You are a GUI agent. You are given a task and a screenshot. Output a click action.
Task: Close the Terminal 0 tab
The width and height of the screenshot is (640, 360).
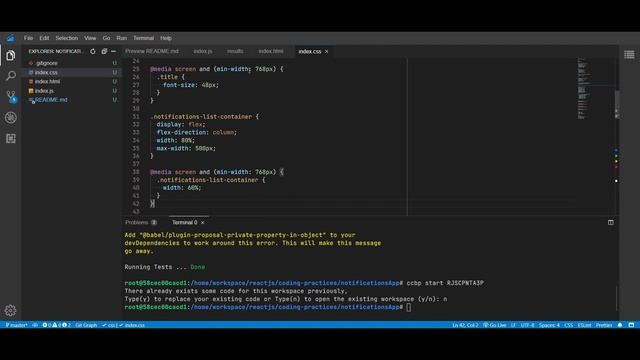tap(202, 222)
